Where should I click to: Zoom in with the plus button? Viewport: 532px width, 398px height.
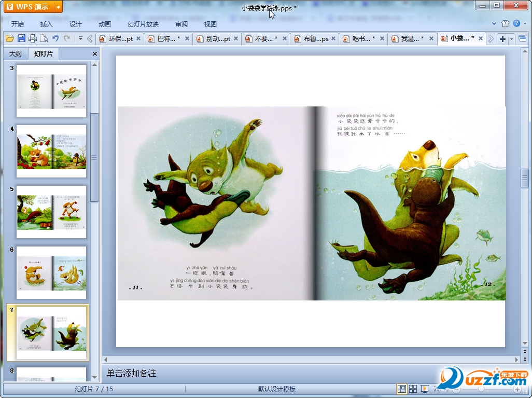517,389
